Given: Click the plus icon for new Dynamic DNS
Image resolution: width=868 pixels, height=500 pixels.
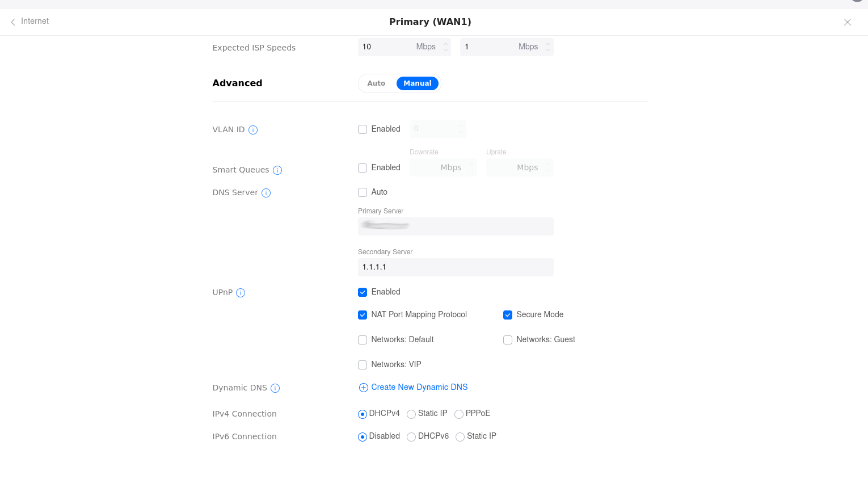Looking at the screenshot, I should pyautogui.click(x=364, y=388).
